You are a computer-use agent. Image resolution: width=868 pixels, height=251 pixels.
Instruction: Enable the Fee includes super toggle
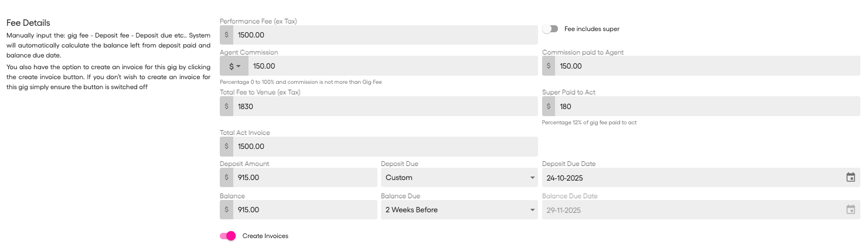click(550, 29)
